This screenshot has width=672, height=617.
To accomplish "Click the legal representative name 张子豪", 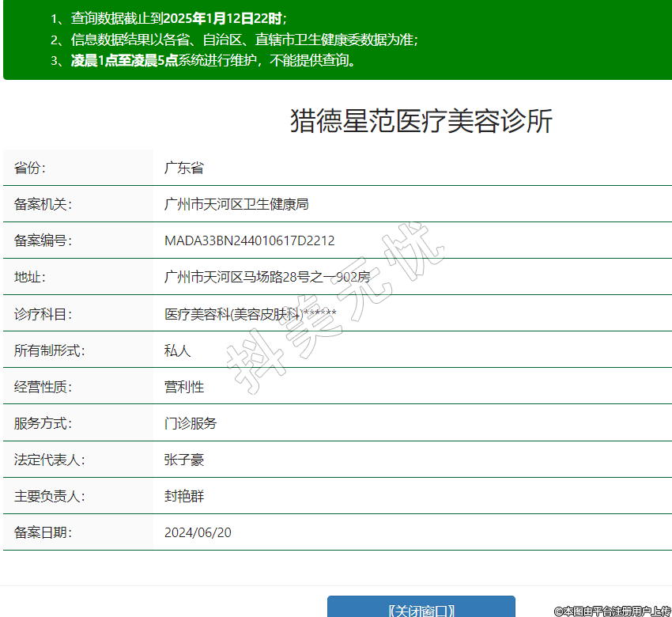I will [x=183, y=460].
